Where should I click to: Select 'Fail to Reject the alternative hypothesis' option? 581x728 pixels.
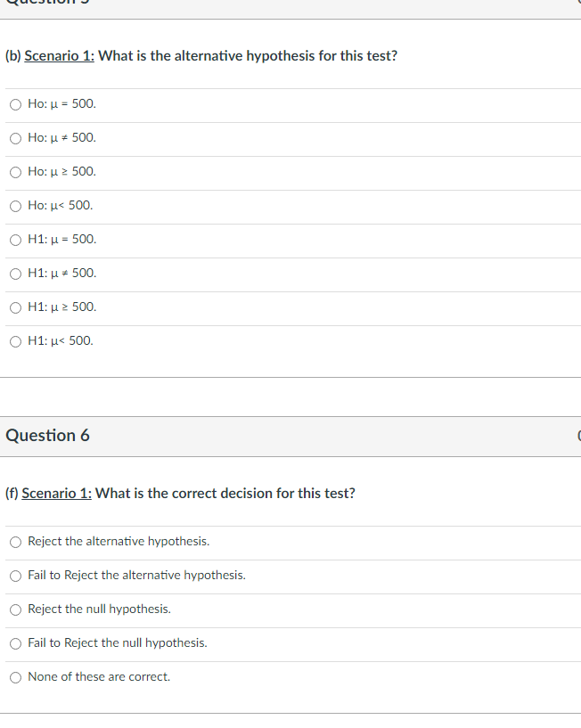15,576
